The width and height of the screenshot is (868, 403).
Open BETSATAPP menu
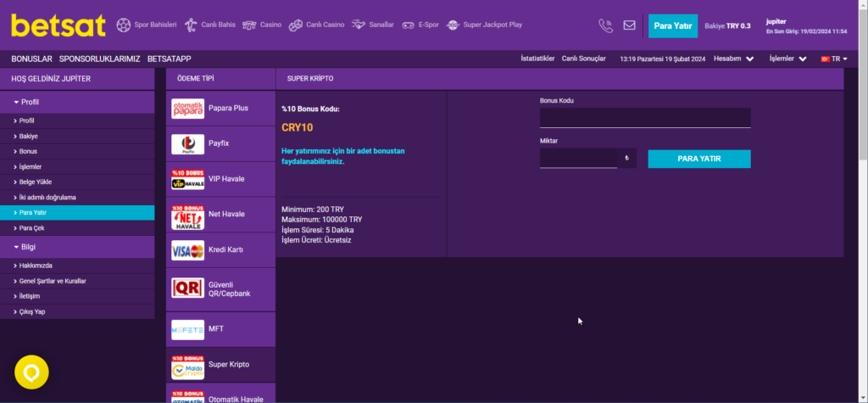pyautogui.click(x=170, y=59)
